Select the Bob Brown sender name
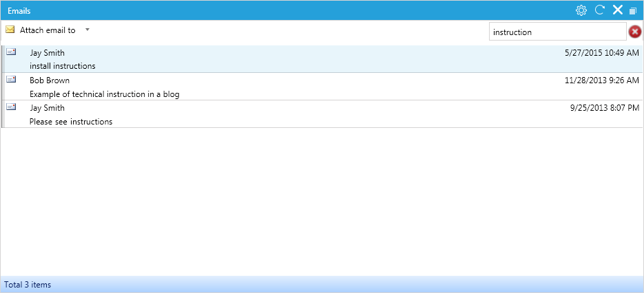The image size is (644, 293). click(x=50, y=80)
